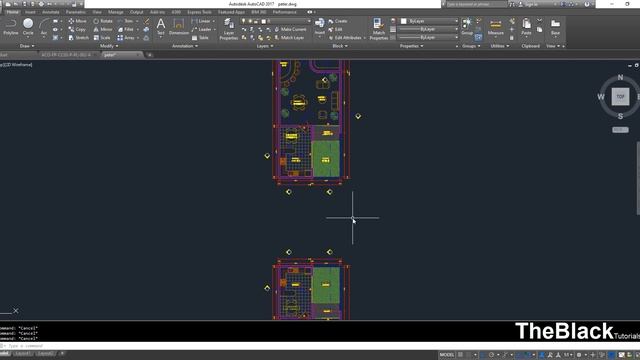
Task: Click Make Current layer button
Action: [x=290, y=29]
